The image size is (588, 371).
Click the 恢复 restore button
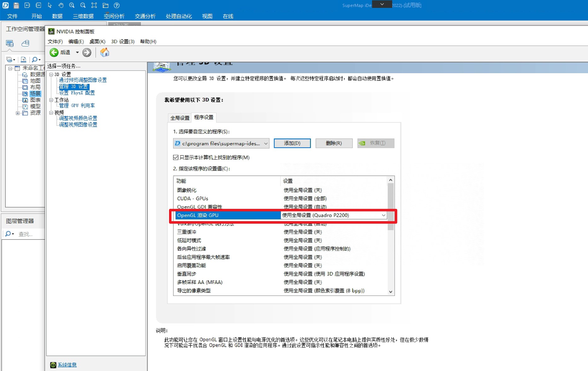[376, 143]
